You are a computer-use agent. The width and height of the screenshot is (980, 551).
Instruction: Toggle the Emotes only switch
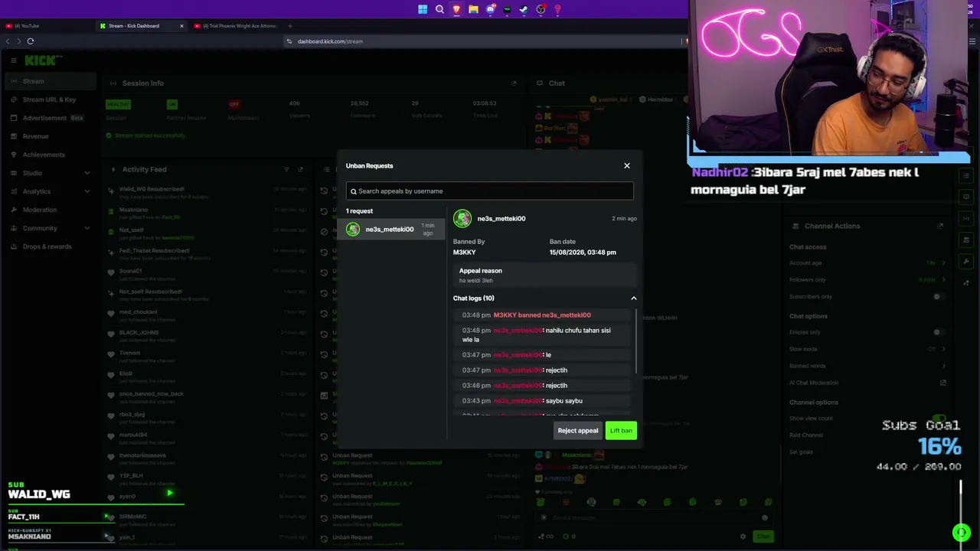(x=939, y=332)
